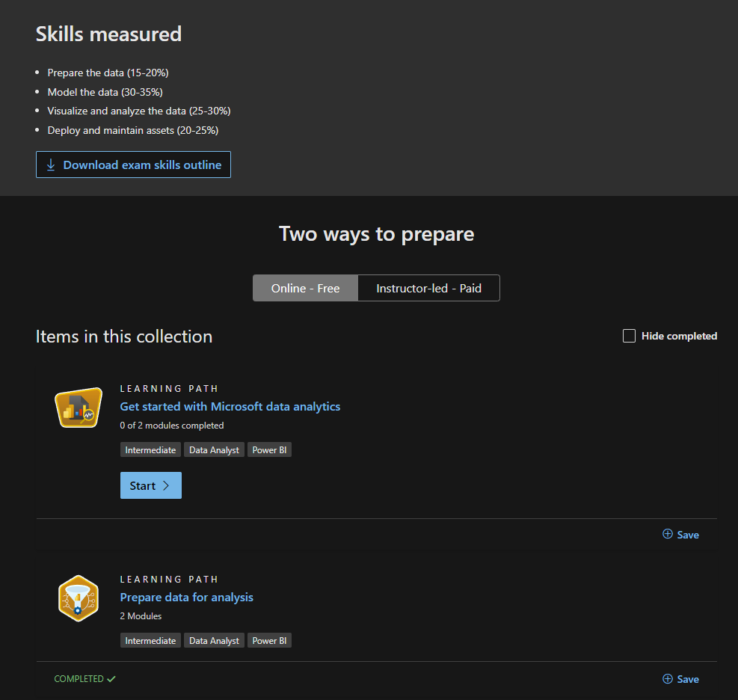Click the green COMPLETED checkmark icon
This screenshot has height=700, width=738.
[111, 679]
